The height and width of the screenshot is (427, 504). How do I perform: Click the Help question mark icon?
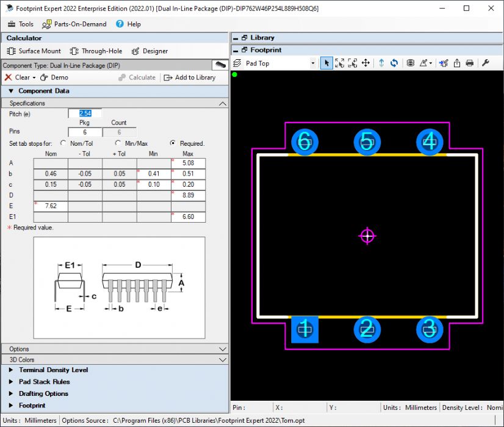tap(120, 24)
